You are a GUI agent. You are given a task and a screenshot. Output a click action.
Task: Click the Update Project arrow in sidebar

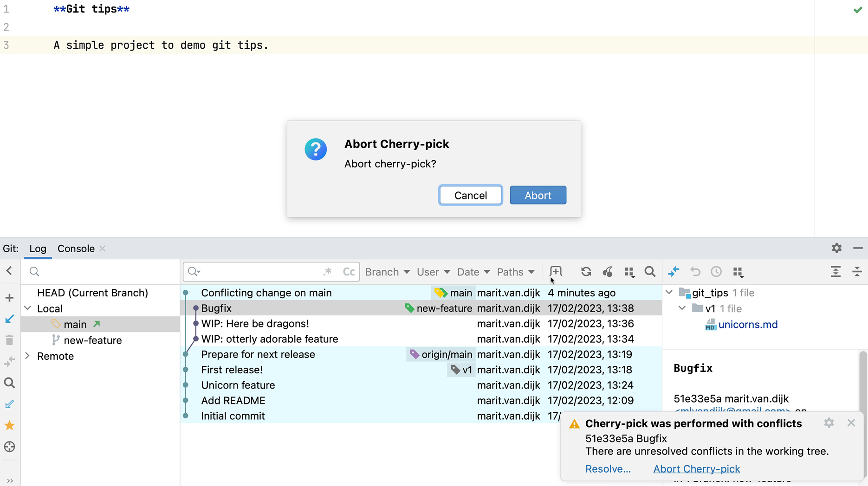tap(9, 319)
